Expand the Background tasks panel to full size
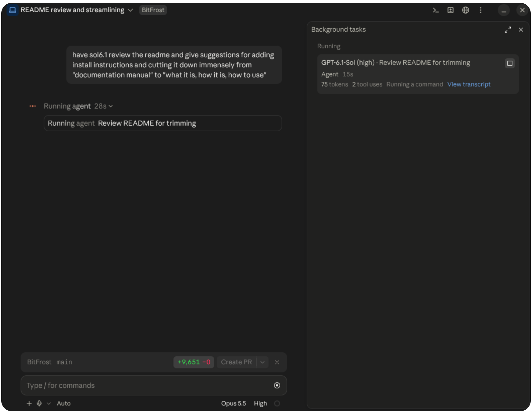The image size is (532, 412). click(x=508, y=30)
